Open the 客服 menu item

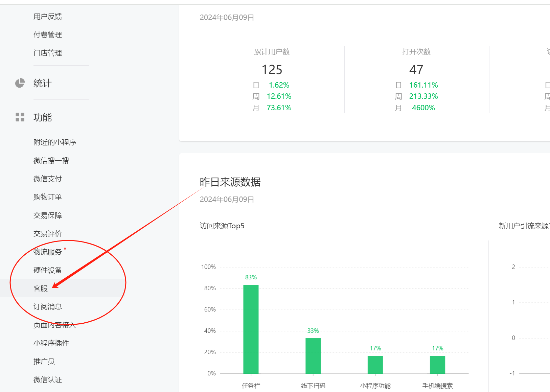41,289
